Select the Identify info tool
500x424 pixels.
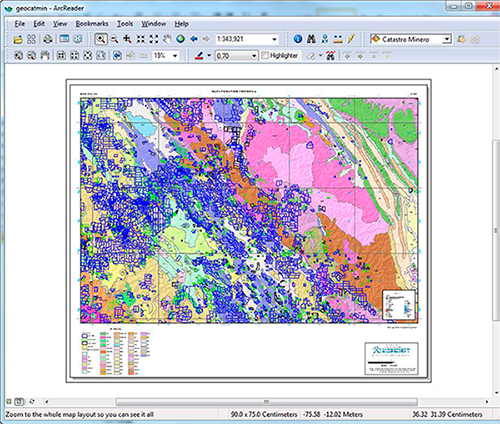tap(298, 39)
